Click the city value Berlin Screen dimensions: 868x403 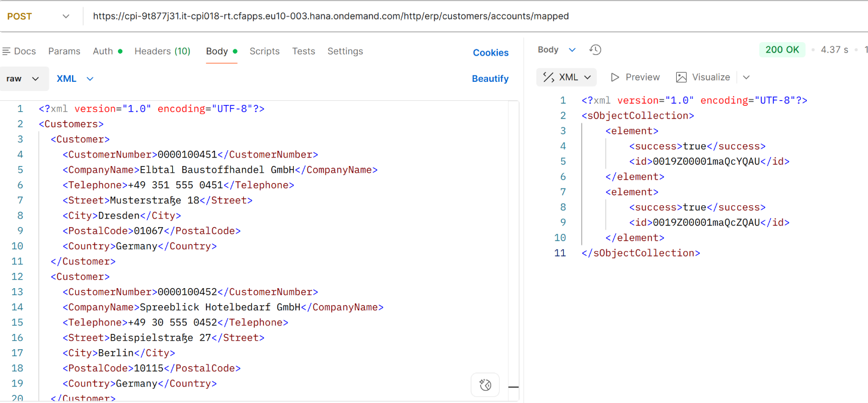point(116,353)
